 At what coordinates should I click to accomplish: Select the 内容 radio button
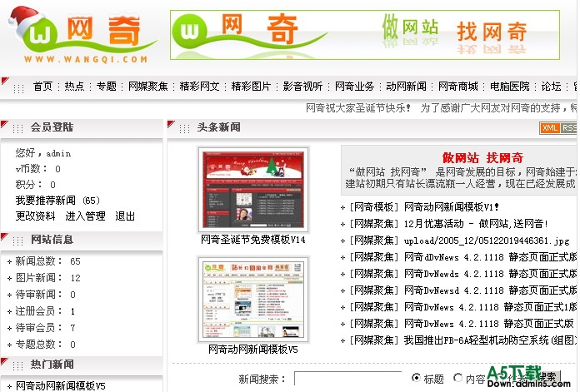[458, 378]
